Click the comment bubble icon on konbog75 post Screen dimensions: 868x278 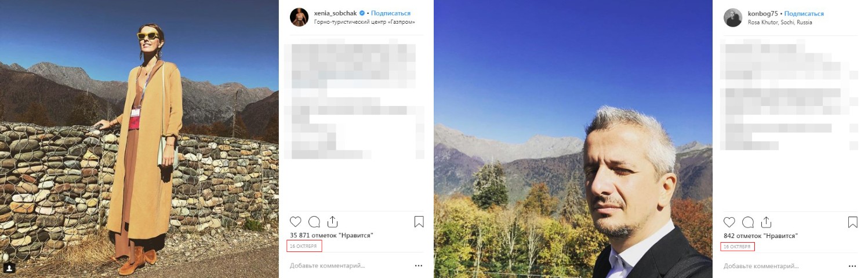coord(748,222)
